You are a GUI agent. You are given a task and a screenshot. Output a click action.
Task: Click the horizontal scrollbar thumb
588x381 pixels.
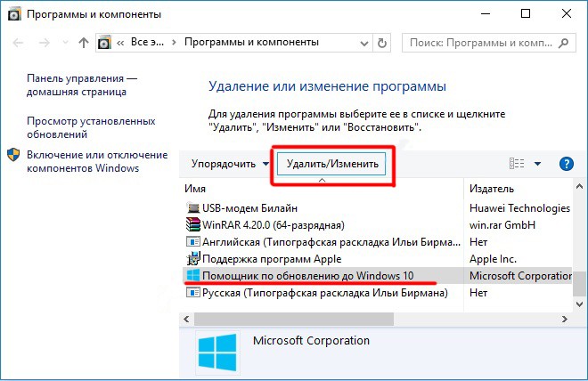coord(294,320)
